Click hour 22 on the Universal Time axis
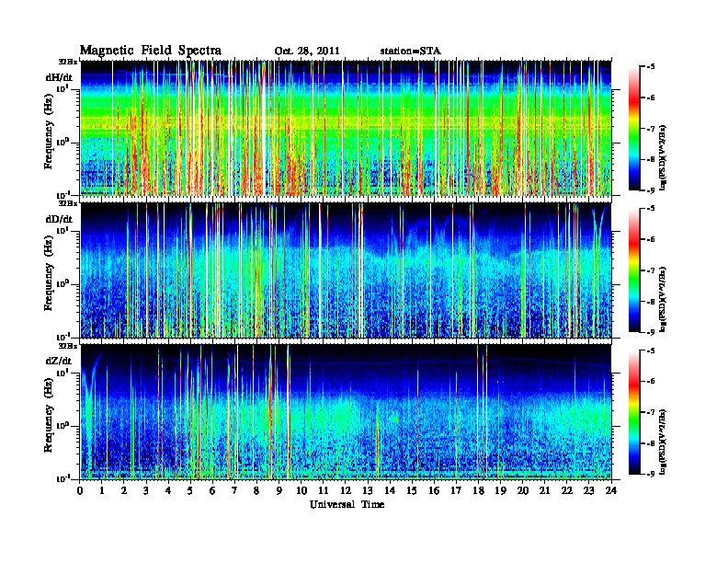728x563 pixels. click(x=567, y=490)
